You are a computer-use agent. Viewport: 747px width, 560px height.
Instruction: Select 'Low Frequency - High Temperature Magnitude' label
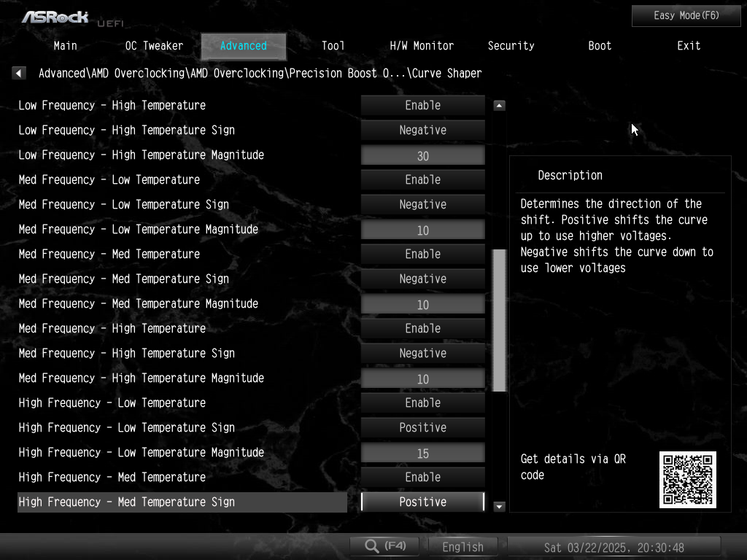(141, 155)
